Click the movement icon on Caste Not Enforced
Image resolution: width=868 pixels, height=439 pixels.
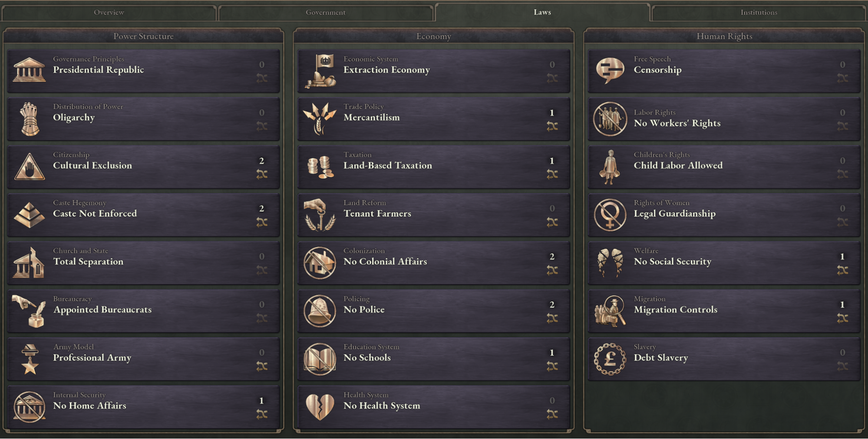(x=262, y=222)
